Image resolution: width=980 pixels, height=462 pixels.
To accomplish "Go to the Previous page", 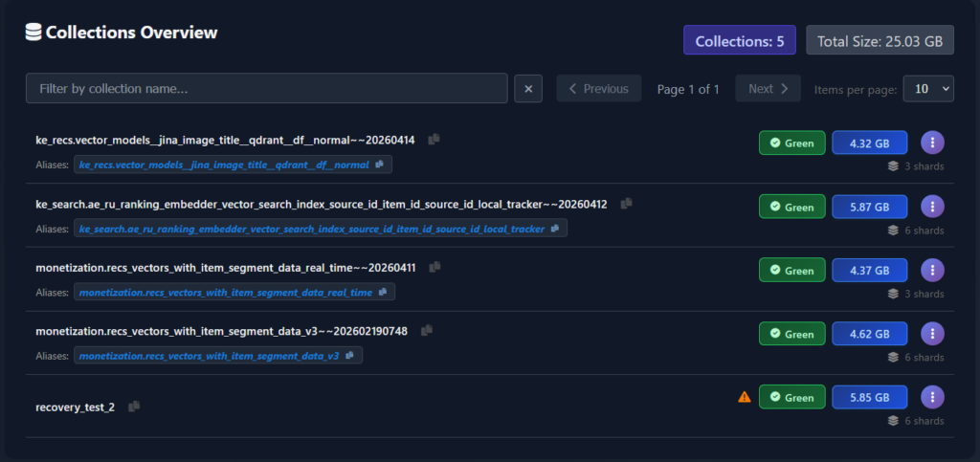I will point(598,89).
